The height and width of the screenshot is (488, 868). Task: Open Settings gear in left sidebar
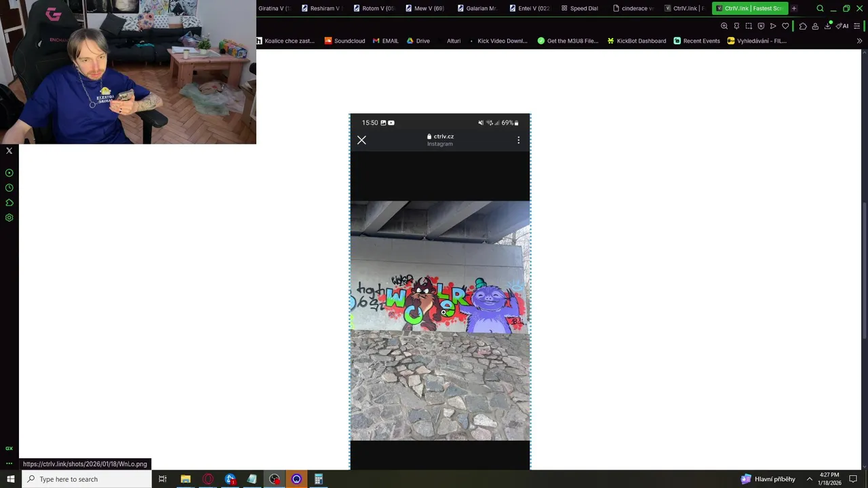(x=9, y=218)
